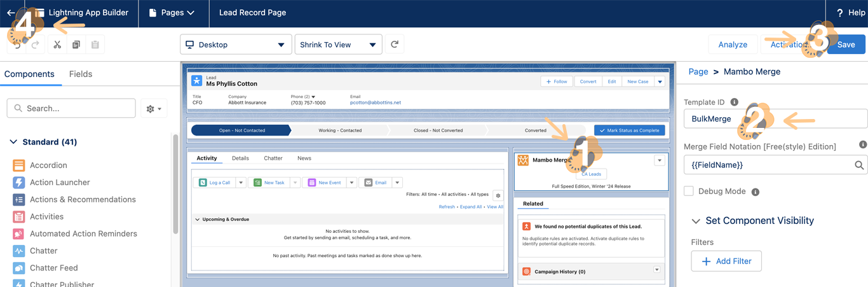
Task: Click the Analyze button
Action: (x=733, y=45)
